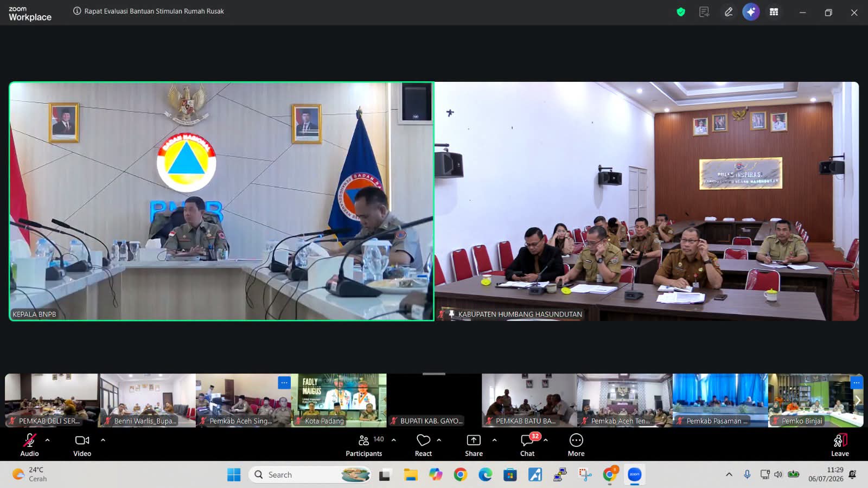The image size is (868, 488).
Task: Open File Explorer from the taskbar
Action: coord(411,474)
